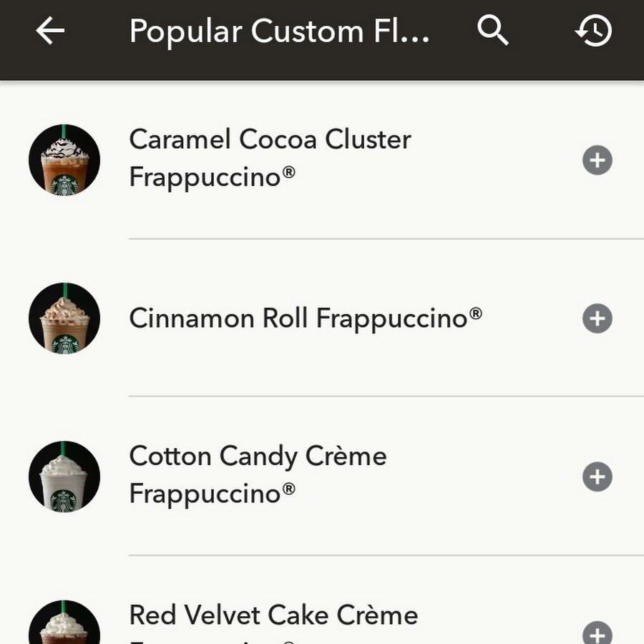Screen dimensions: 644x644
Task: Open search with the magnifier icon
Action: click(493, 30)
